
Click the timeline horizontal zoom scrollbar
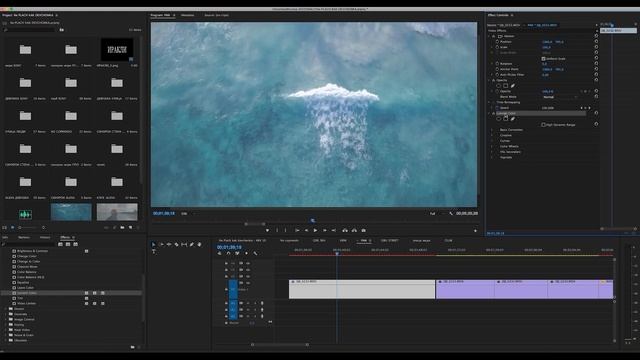point(280,345)
